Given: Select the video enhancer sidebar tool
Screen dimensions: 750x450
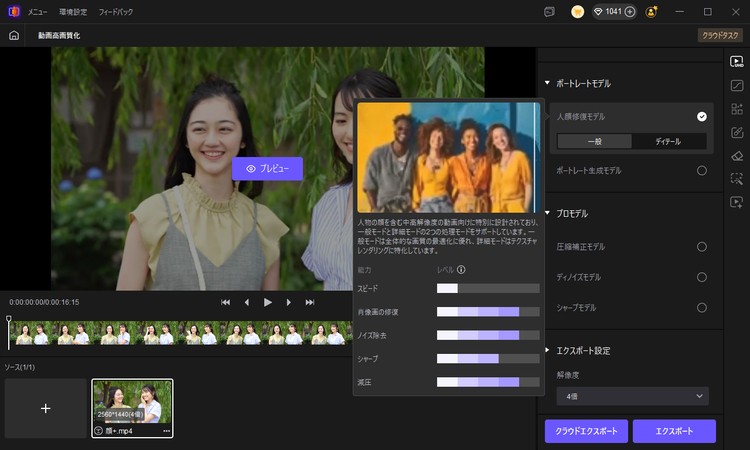Looking at the screenshot, I should (737, 61).
